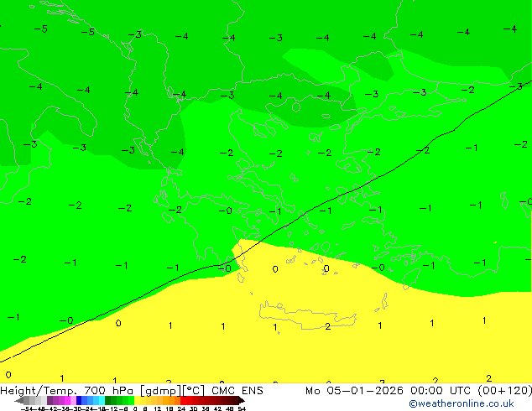Click the 'Height/Temp. 700 hPa' title text
The image size is (532, 411).
68,391
